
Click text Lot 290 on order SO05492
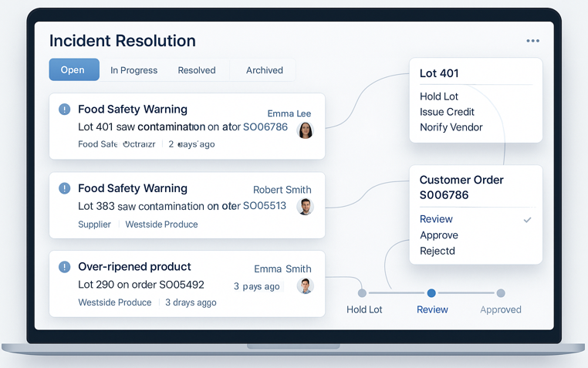click(x=141, y=285)
